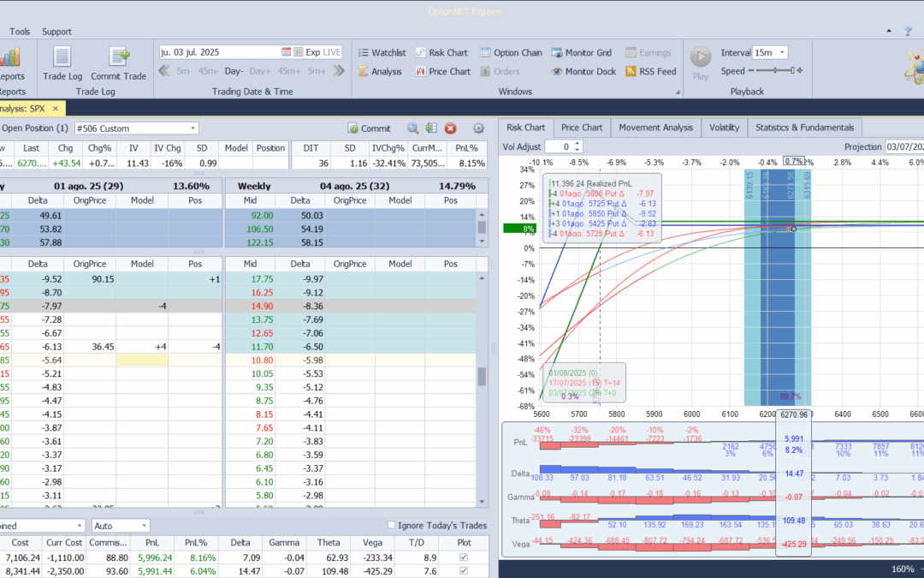Click the 5m+ time step button
The height and width of the screenshot is (578, 924).
point(317,71)
